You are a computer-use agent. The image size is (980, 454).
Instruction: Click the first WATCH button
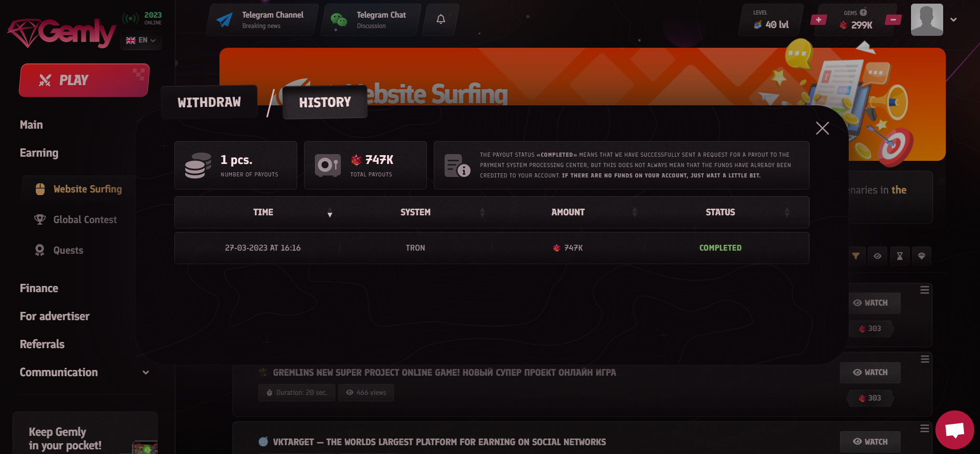(871, 303)
